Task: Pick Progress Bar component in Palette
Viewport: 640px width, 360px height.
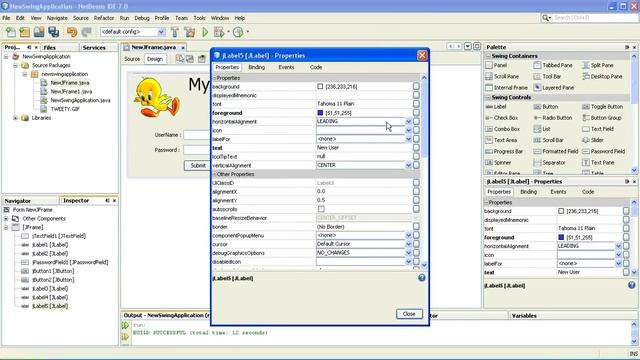Action: click(504, 151)
